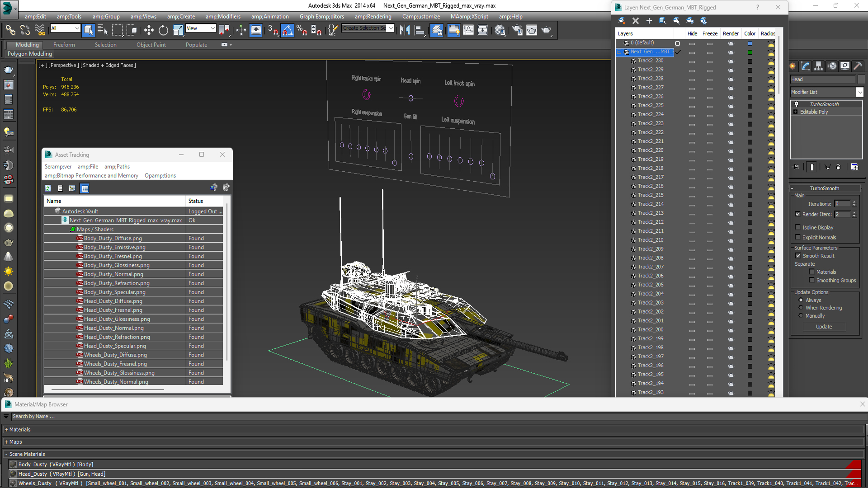This screenshot has width=868, height=488.
Task: Open the Curve Editor
Action: (x=468, y=30)
